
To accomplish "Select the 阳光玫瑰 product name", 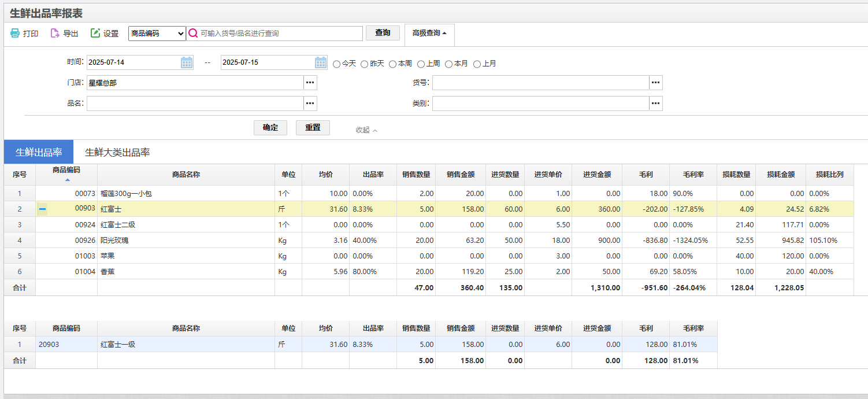I will (x=114, y=241).
